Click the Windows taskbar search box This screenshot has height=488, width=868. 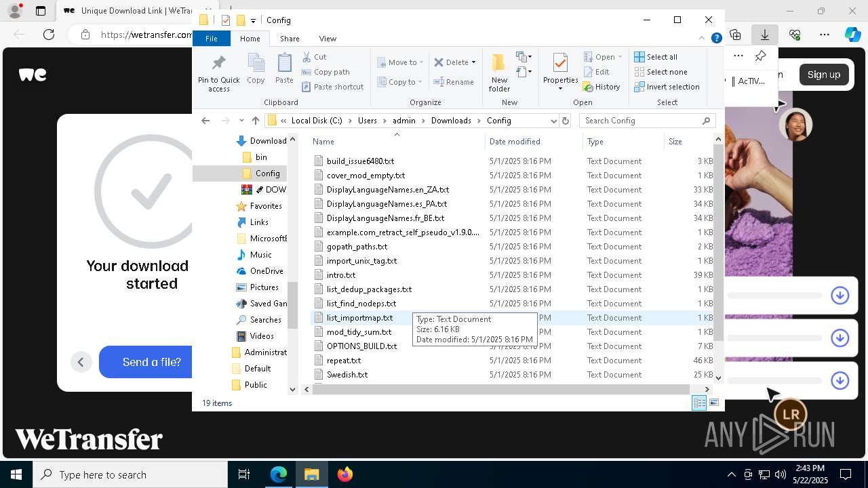pos(130,474)
